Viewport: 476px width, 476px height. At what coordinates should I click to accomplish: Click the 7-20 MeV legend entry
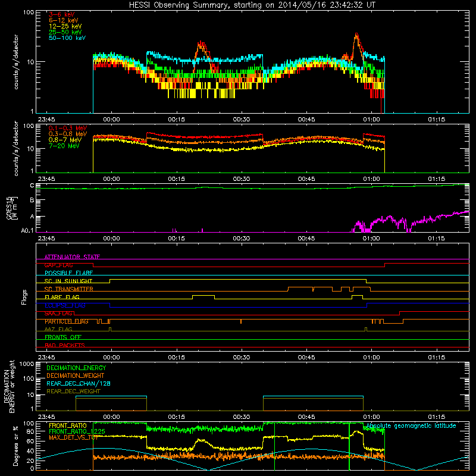64,146
